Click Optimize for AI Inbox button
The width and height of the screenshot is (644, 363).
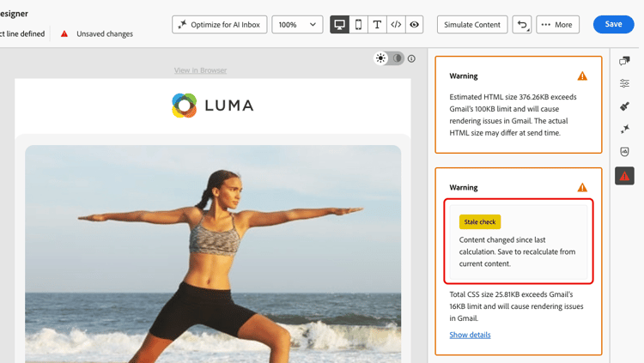219,25
